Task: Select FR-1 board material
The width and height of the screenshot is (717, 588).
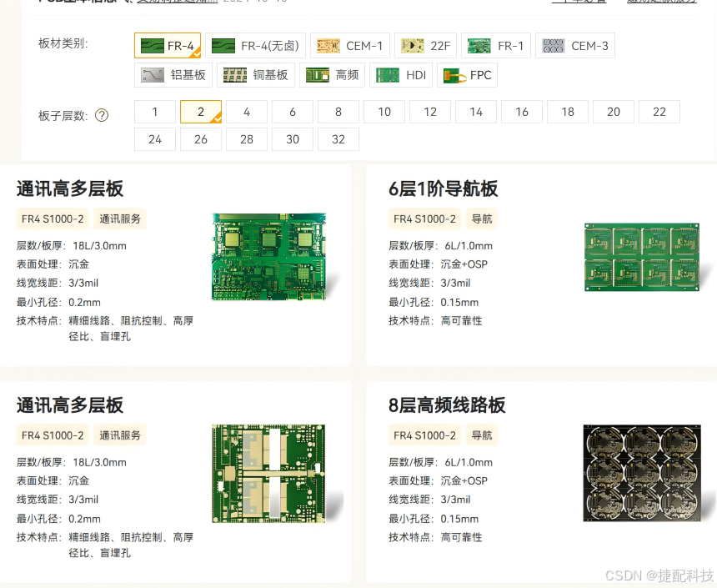Action: 496,45
